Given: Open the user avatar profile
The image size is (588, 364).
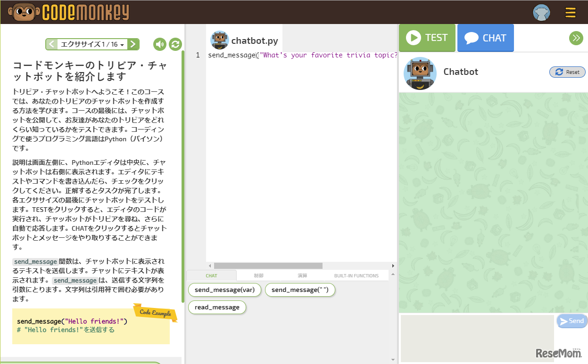Looking at the screenshot, I should tap(541, 12).
